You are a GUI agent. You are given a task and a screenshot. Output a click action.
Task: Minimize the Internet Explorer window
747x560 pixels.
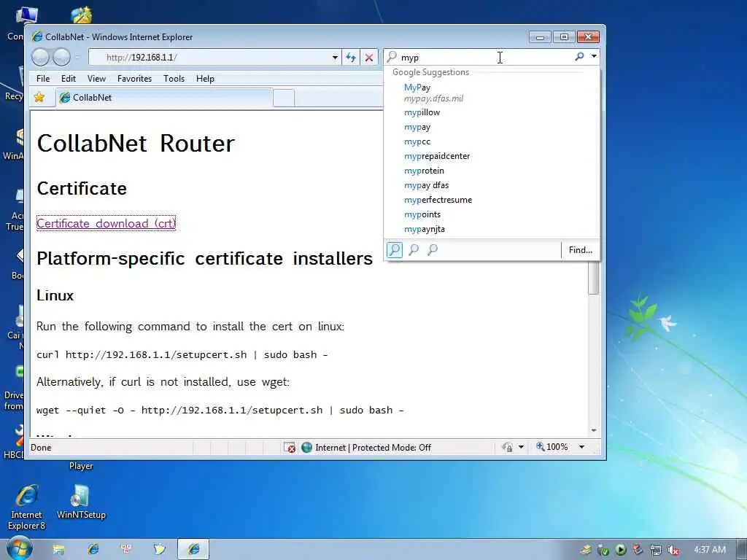tap(541, 37)
